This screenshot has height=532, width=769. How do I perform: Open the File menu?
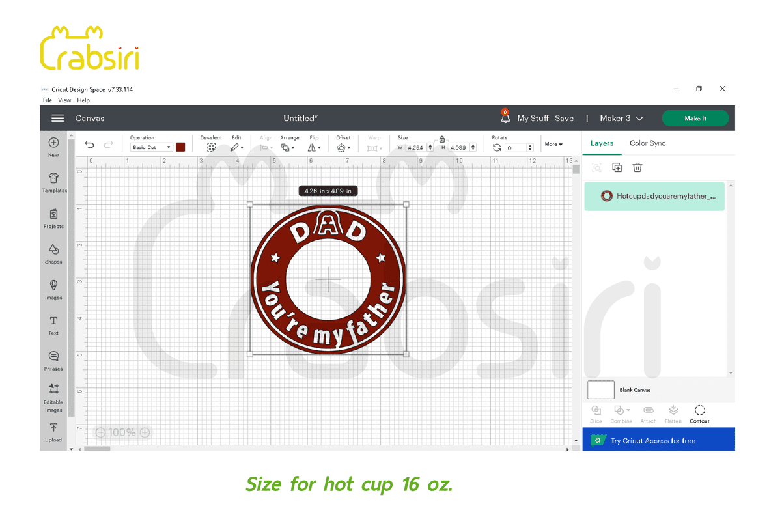point(47,100)
